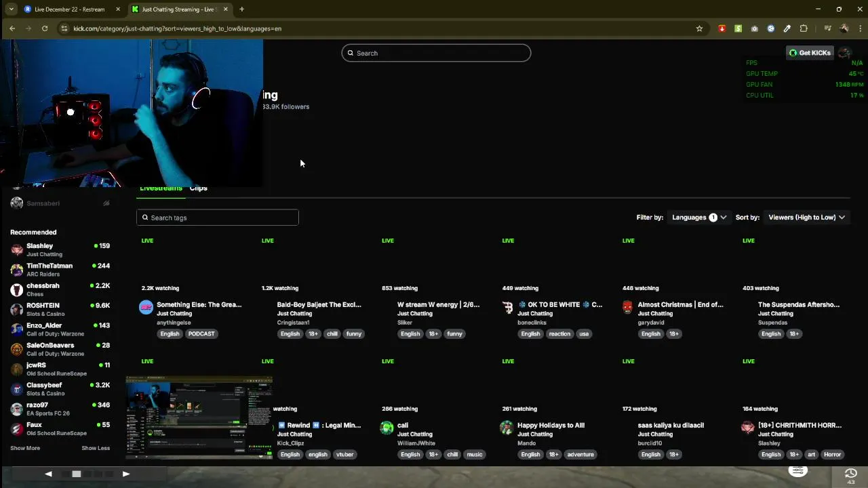868x488 pixels.
Task: Open the Chrome three-dot menu
Action: 860,28
